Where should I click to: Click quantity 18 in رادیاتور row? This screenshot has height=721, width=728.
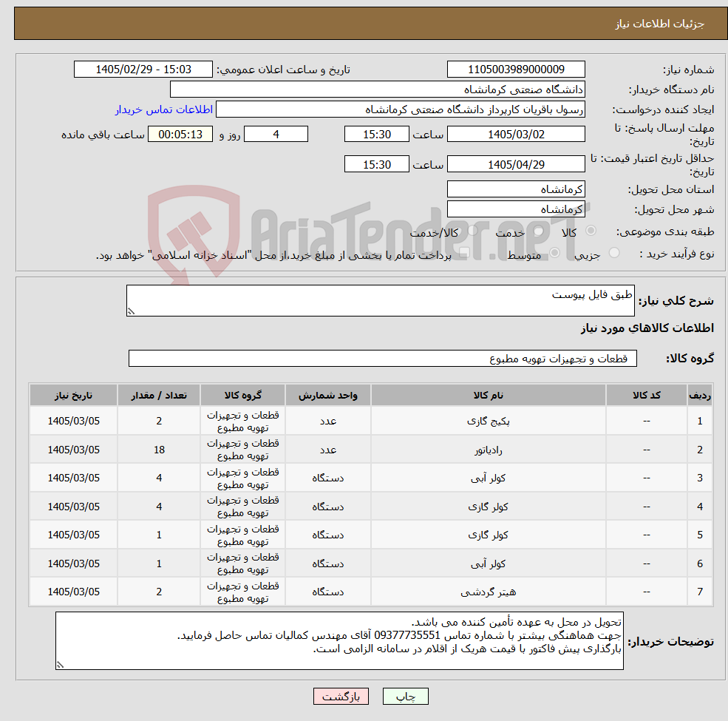tap(159, 450)
